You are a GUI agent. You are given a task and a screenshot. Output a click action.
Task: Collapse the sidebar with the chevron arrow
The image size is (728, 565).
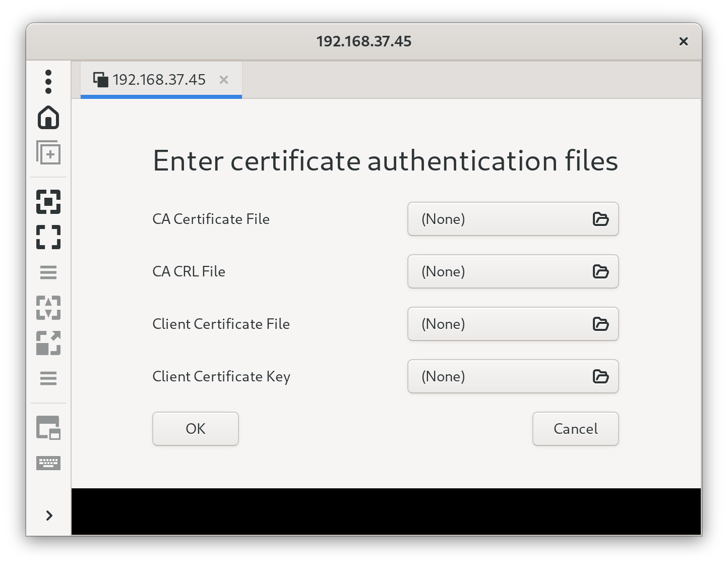tap(48, 516)
